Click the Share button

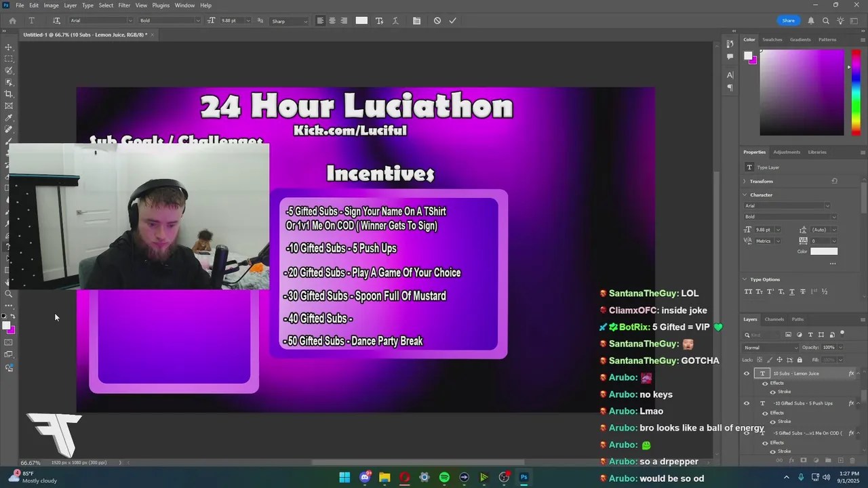[788, 21]
